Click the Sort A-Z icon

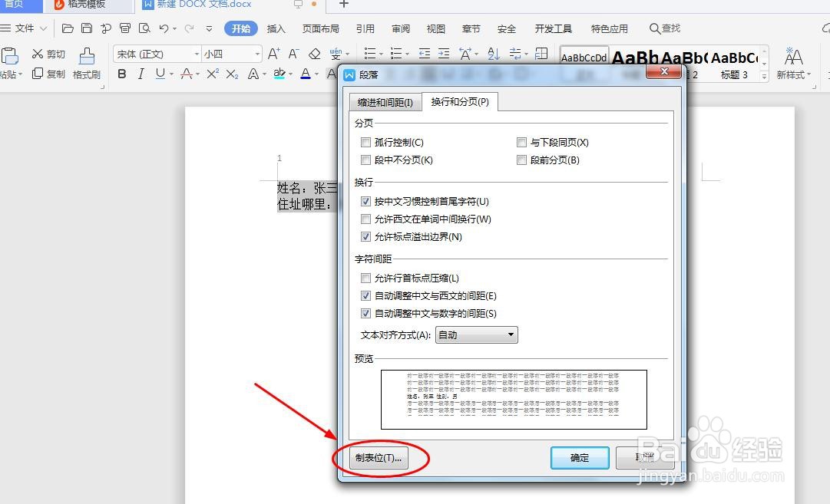point(494,54)
